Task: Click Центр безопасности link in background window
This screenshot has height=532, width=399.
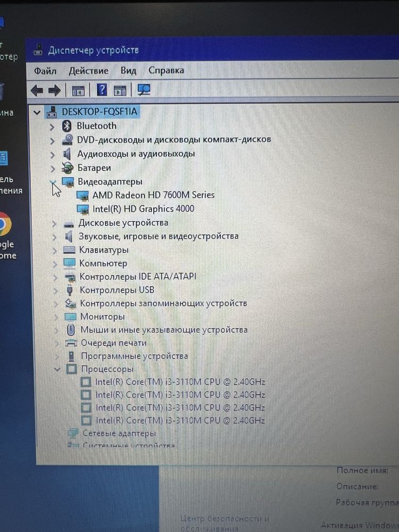Action: [x=225, y=523]
